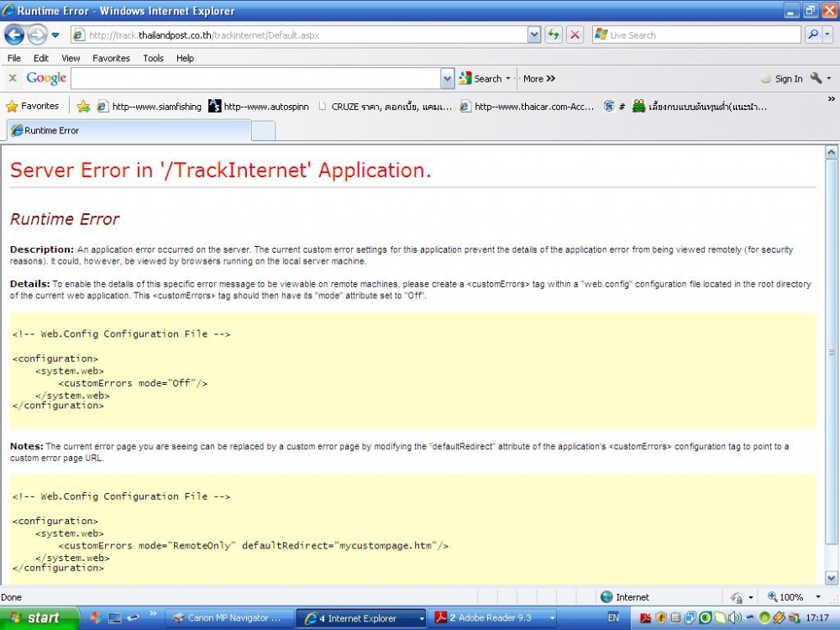Click the Google toolbar Search button
The width and height of the screenshot is (840, 630).
(x=480, y=79)
